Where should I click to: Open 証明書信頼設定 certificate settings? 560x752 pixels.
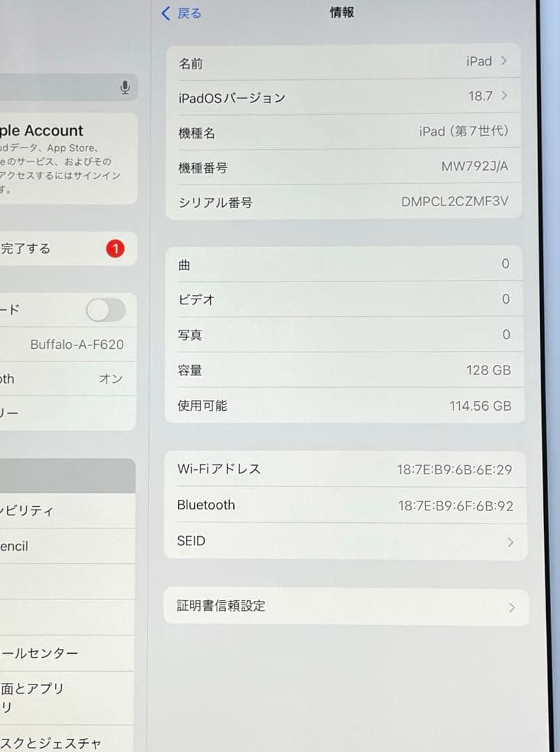click(x=345, y=606)
